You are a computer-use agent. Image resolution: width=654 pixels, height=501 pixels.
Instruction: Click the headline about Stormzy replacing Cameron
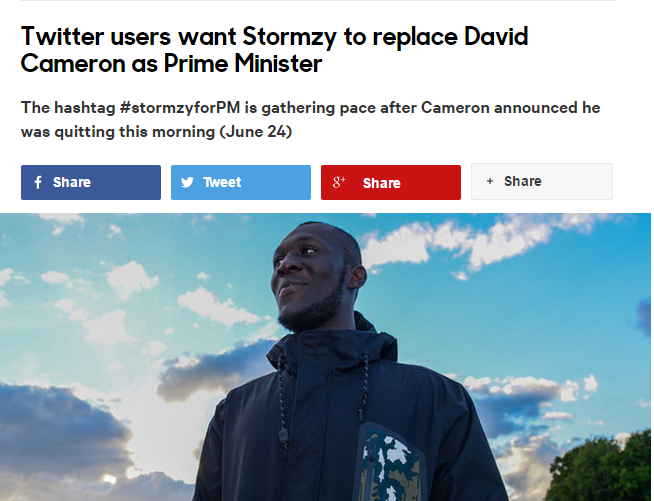[274, 50]
